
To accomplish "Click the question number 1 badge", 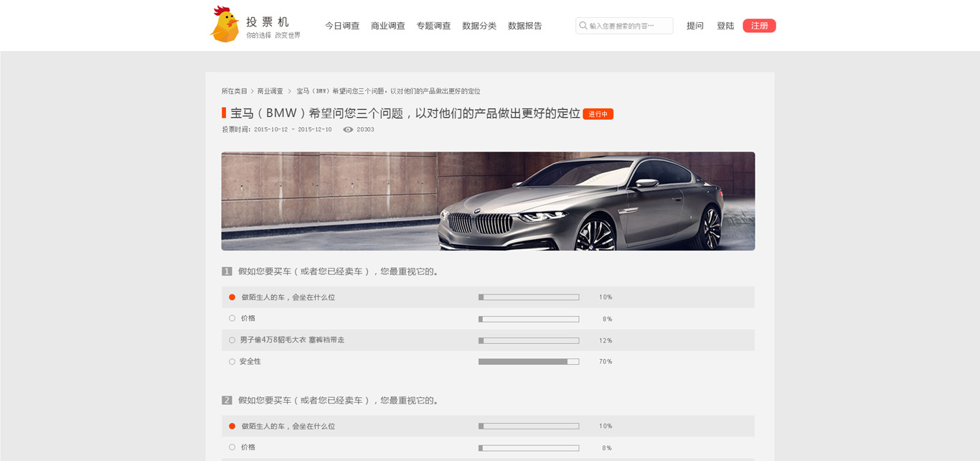I will pos(227,271).
